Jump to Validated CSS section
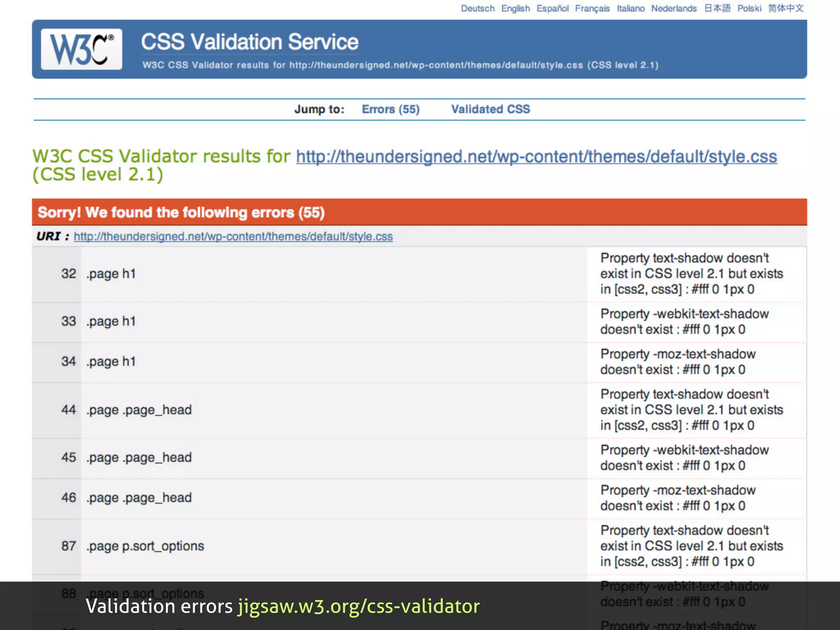This screenshot has height=630, width=840. [x=491, y=109]
